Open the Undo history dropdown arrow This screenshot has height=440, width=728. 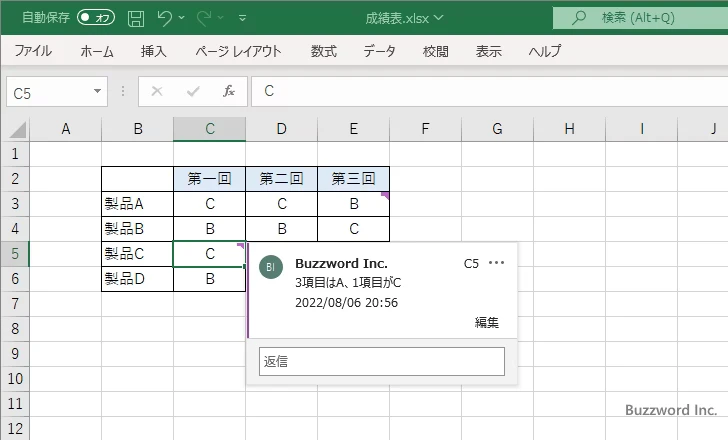tap(182, 18)
